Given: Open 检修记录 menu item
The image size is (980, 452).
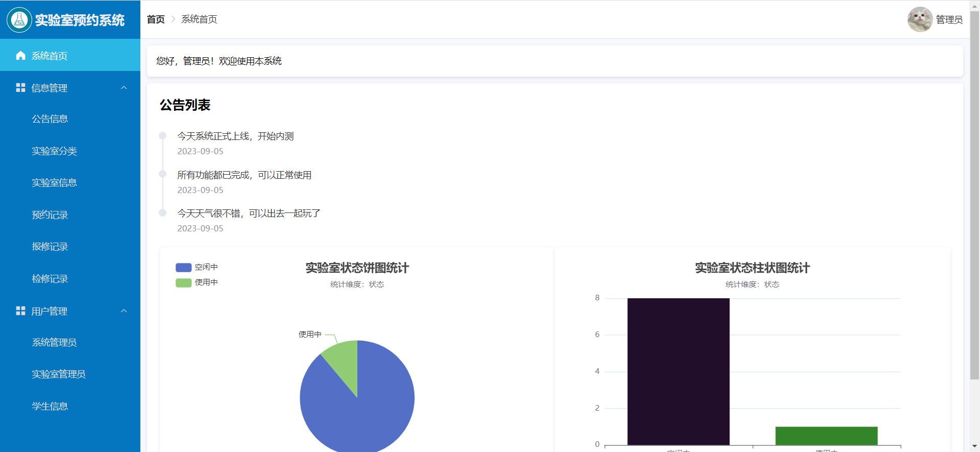Looking at the screenshot, I should (x=70, y=279).
